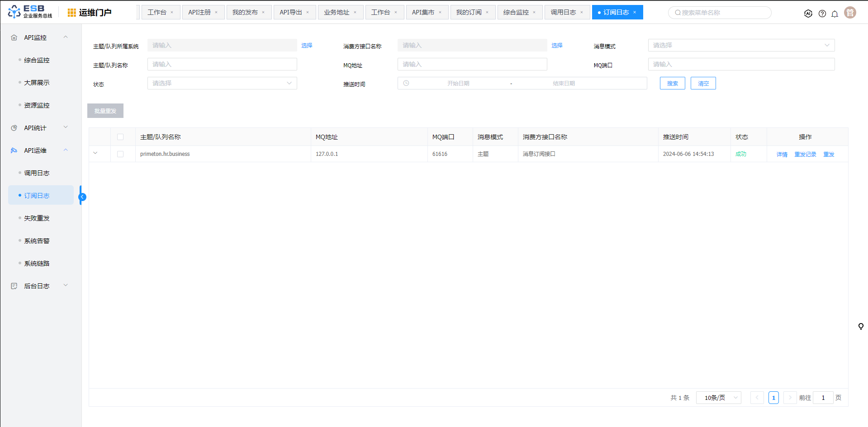
Task: Click the user avatar icon
Action: [x=850, y=13]
